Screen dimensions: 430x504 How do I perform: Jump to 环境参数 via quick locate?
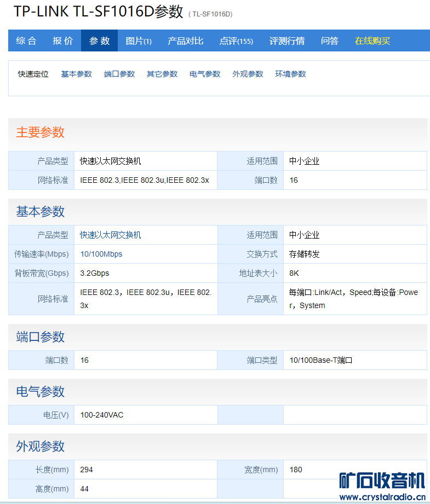coord(291,74)
